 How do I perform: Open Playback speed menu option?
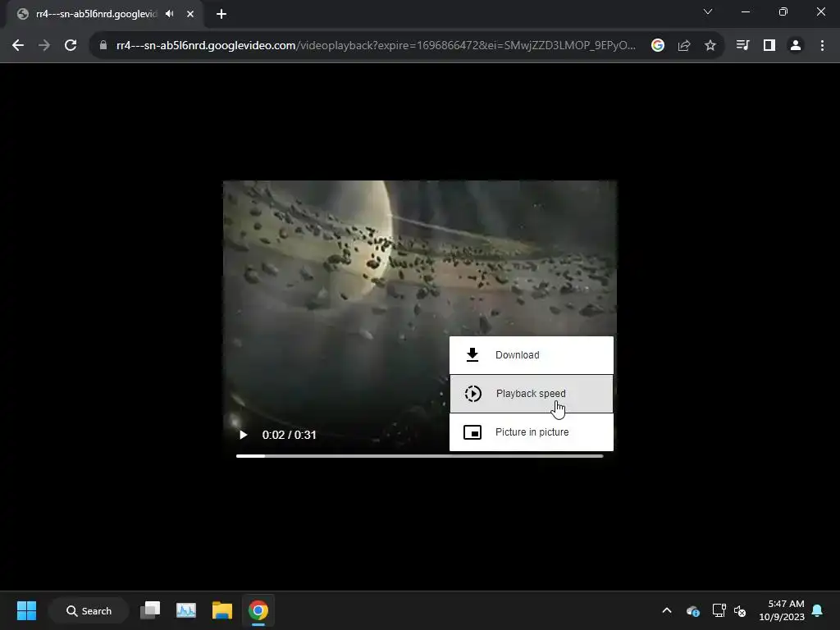[531, 394]
